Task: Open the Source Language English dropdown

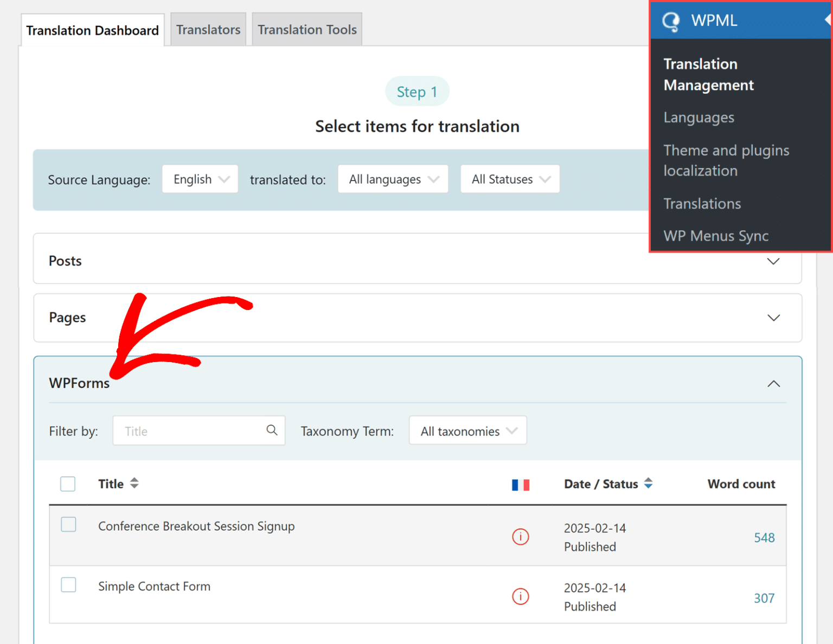Action: point(200,179)
